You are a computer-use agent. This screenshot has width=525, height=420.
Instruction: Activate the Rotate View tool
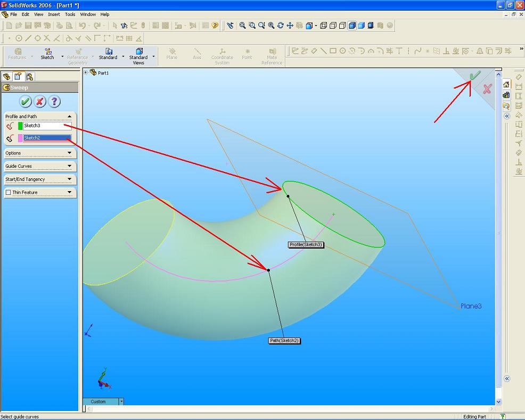280,25
